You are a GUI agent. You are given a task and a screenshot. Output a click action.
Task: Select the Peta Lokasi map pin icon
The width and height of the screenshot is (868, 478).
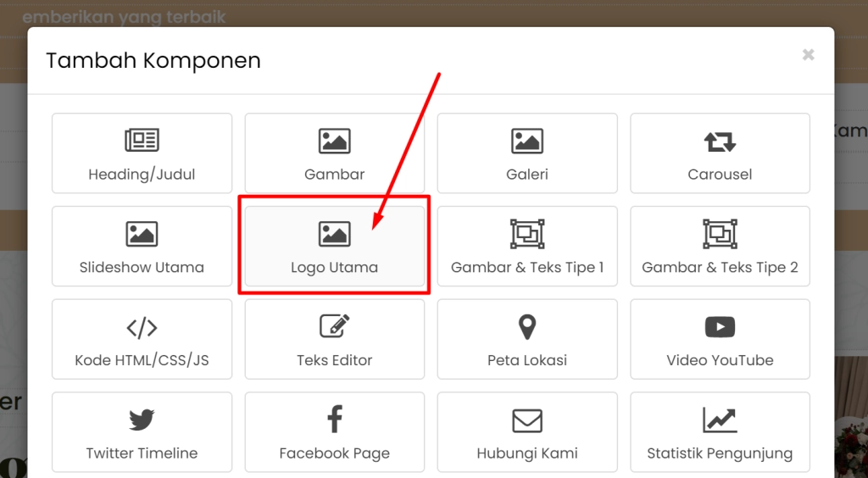click(527, 327)
